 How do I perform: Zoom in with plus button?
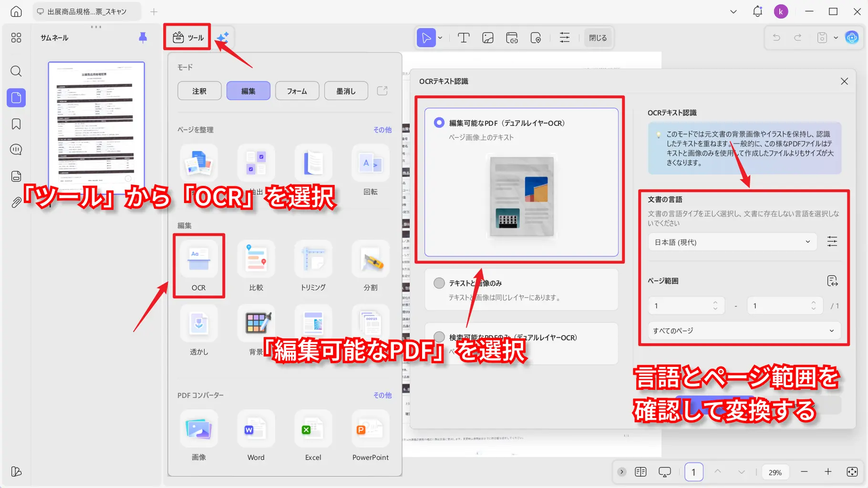tap(828, 472)
